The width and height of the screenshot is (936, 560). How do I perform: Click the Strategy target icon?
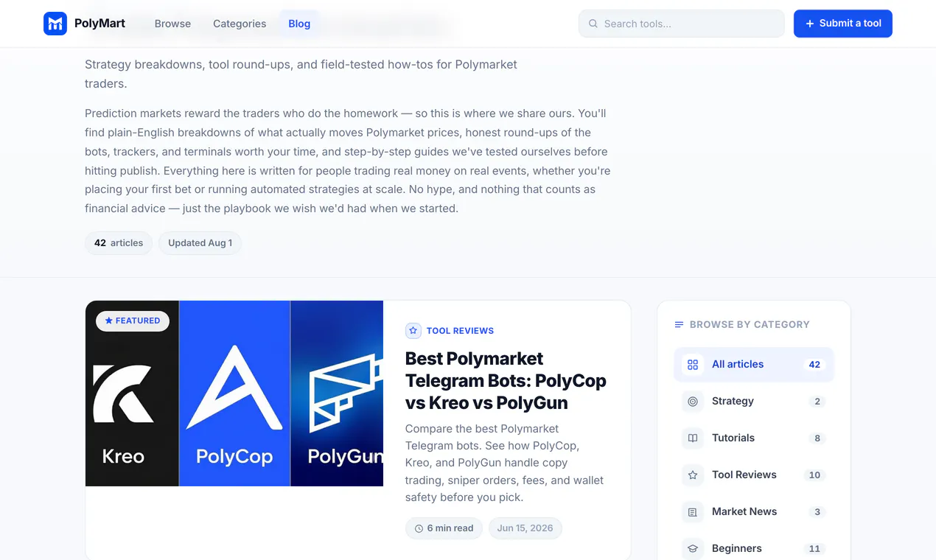(x=693, y=402)
